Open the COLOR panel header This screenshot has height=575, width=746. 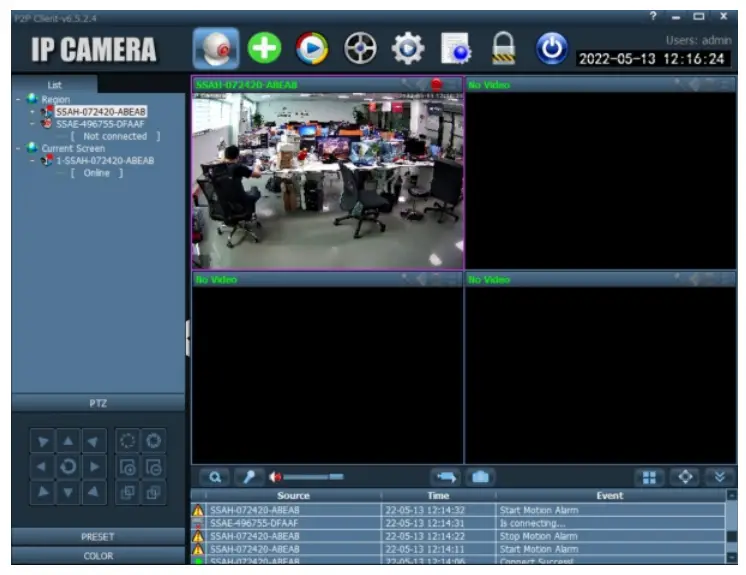click(x=98, y=556)
